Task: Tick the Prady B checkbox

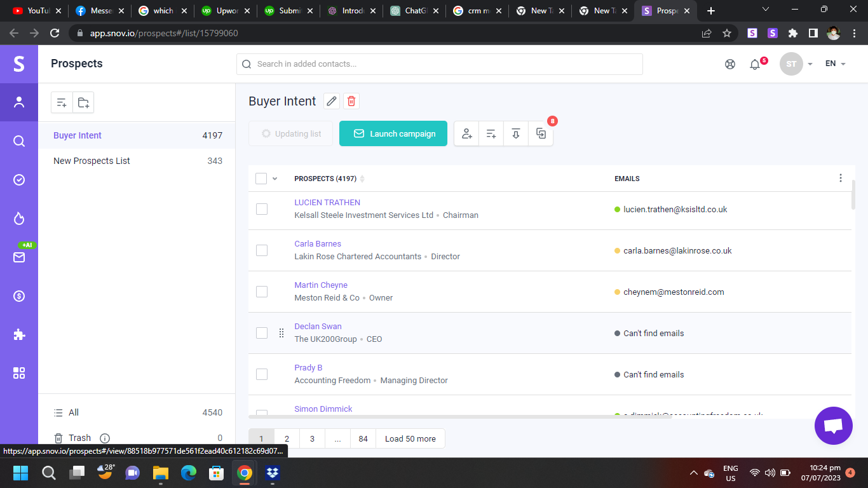Action: tap(262, 374)
